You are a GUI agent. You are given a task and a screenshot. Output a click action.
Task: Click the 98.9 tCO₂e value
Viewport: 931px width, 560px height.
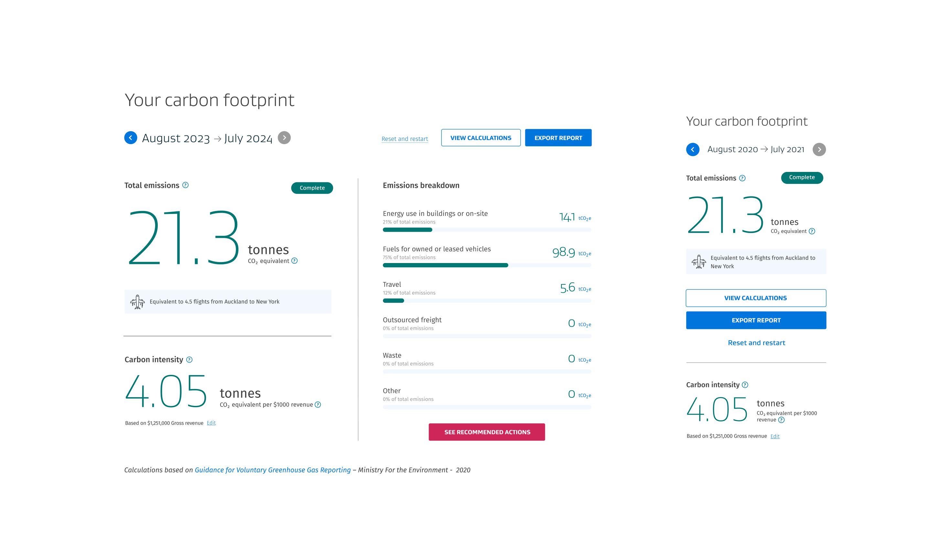click(571, 252)
